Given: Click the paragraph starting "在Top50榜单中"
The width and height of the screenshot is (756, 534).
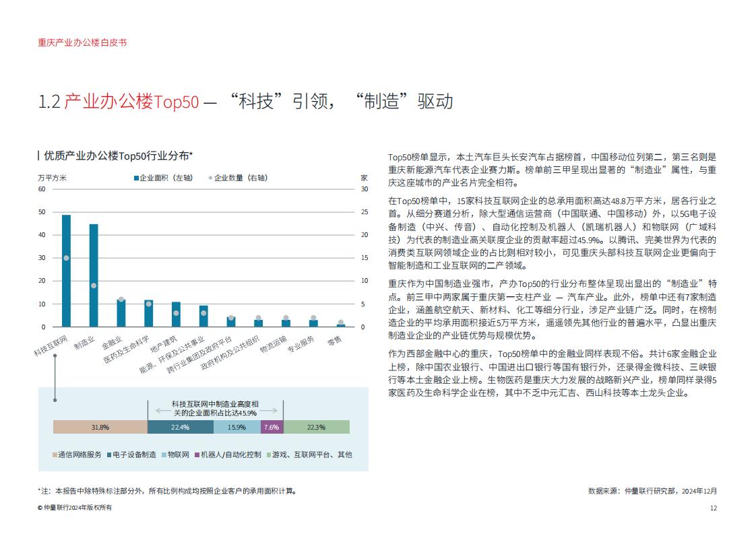Looking at the screenshot, I should click(553, 233).
